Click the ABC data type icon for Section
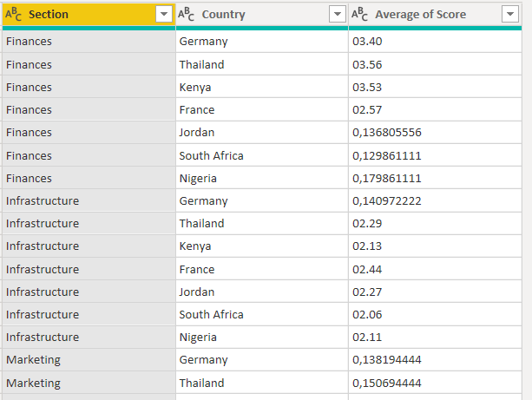Viewport: 532px width, 400px height. [14, 14]
